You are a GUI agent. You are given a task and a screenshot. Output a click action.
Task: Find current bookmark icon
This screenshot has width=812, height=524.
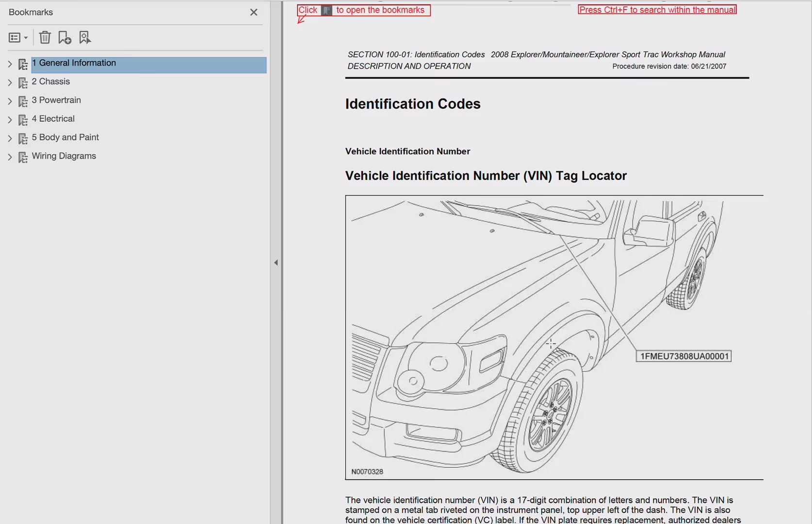(85, 37)
